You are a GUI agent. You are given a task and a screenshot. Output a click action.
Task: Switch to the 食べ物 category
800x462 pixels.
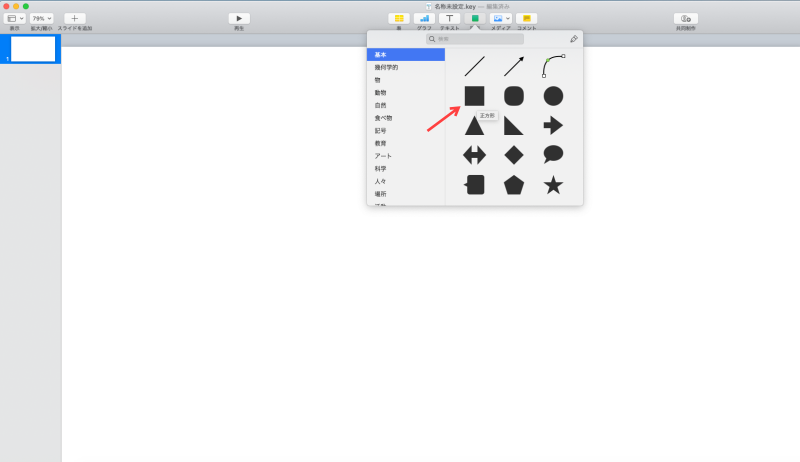click(x=383, y=118)
